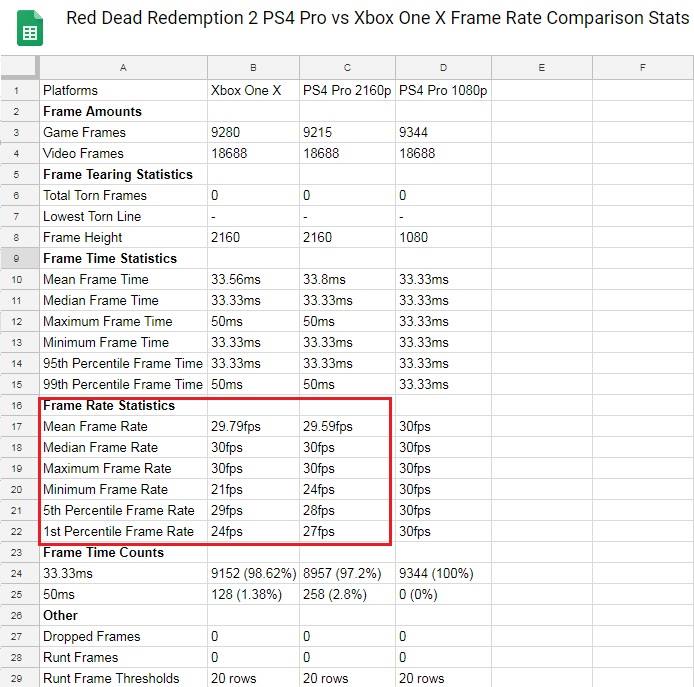Click the '5th Percentile Frame Rate' cell

(x=123, y=510)
